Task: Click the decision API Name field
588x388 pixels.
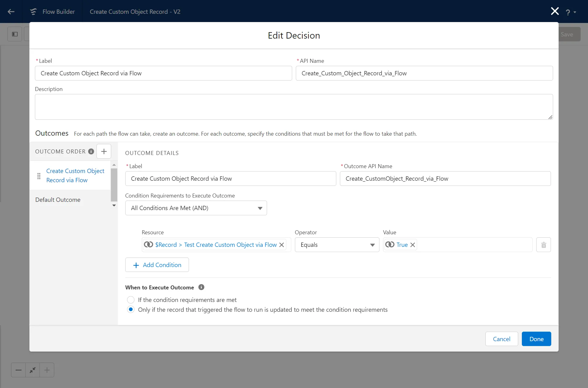Action: [424, 73]
